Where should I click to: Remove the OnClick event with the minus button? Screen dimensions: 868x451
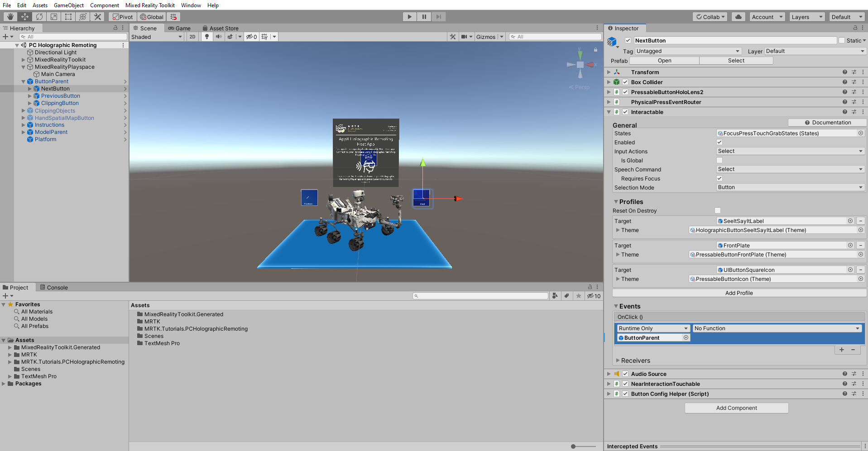853,350
